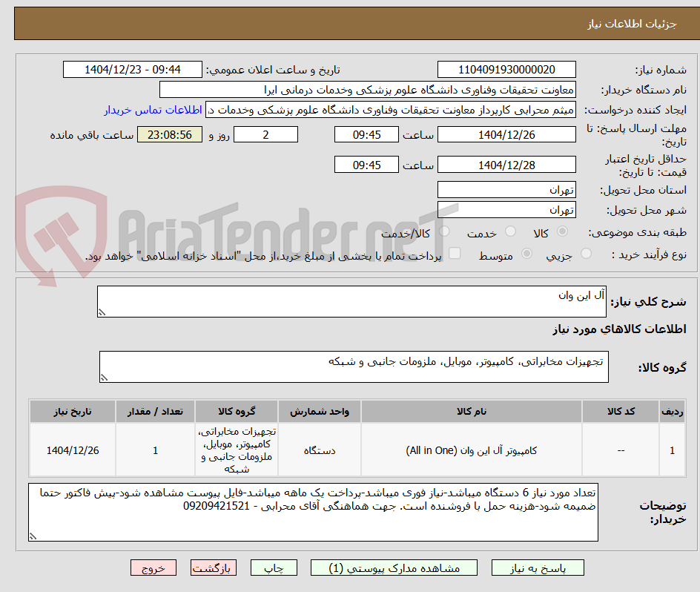Click the 'اطلاعات کالاهای مورد نیاز' heading
The height and width of the screenshot is (592, 700).
click(x=620, y=329)
